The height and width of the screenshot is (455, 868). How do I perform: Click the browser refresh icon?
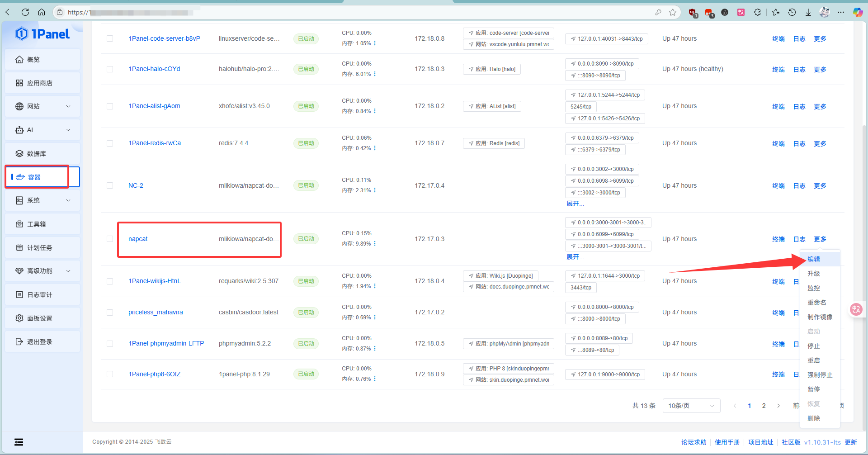pos(25,12)
